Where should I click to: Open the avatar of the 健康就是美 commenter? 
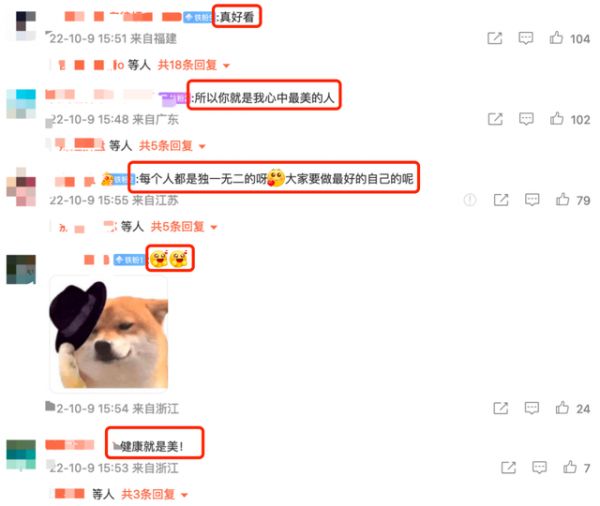point(21,454)
